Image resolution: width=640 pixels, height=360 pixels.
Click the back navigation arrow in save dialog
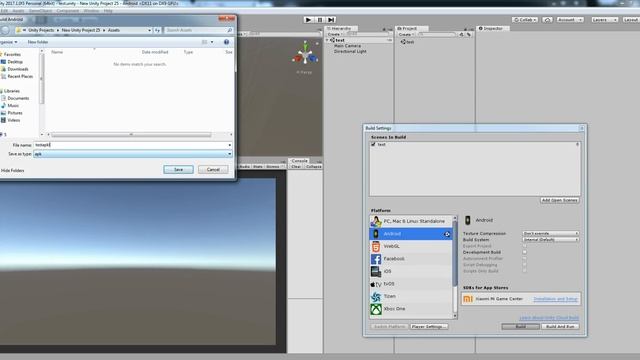[5, 30]
